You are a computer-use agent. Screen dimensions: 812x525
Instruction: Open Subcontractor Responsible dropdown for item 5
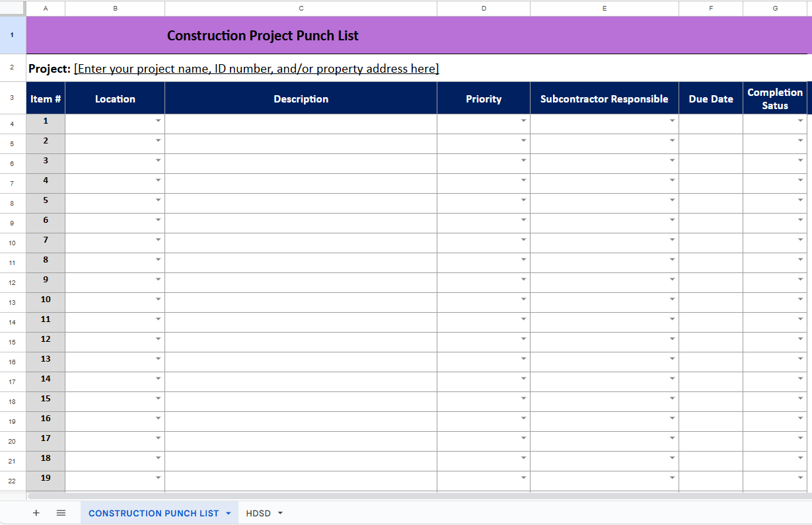[672, 200]
